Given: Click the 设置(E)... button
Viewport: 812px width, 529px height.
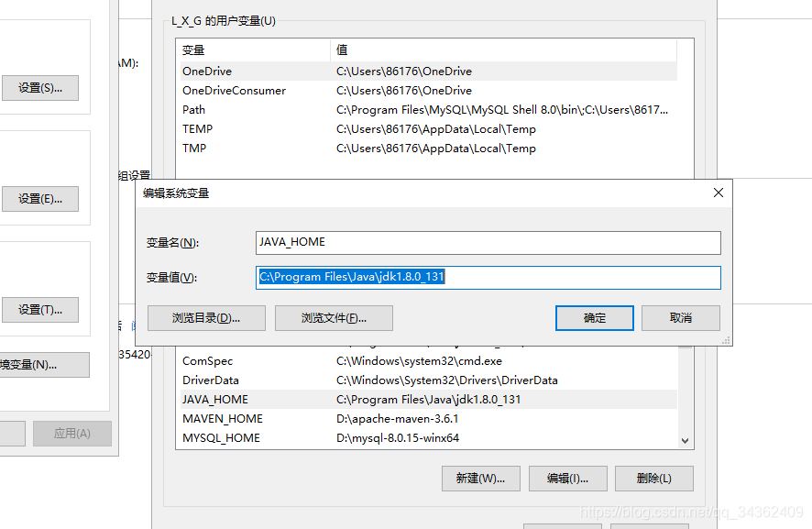Looking at the screenshot, I should [x=40, y=199].
